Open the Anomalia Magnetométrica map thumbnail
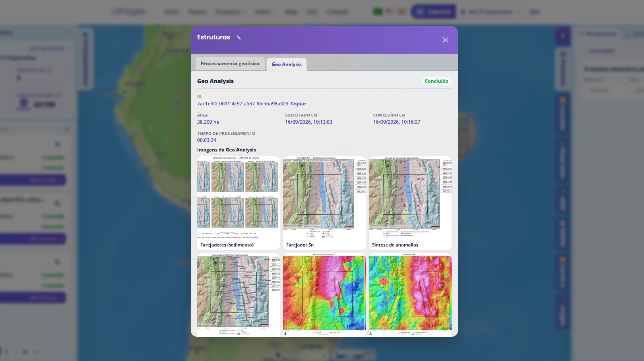 coord(324,295)
